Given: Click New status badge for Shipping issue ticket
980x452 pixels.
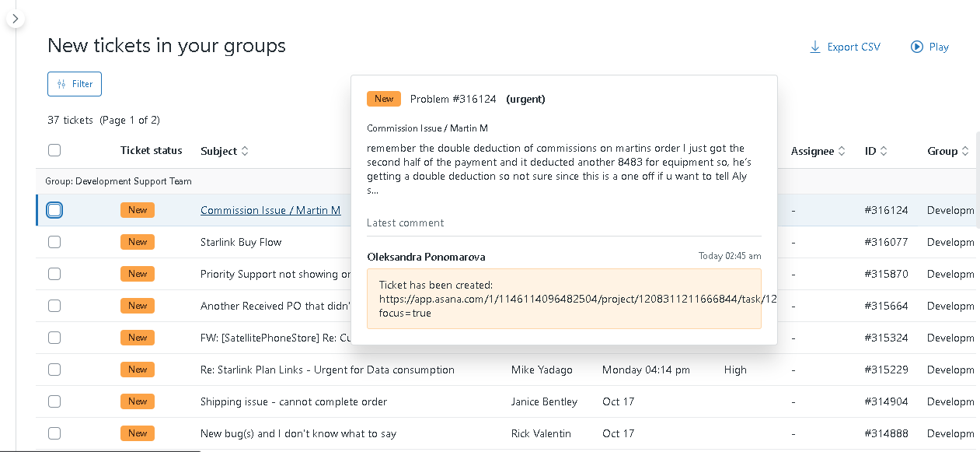Looking at the screenshot, I should (138, 401).
